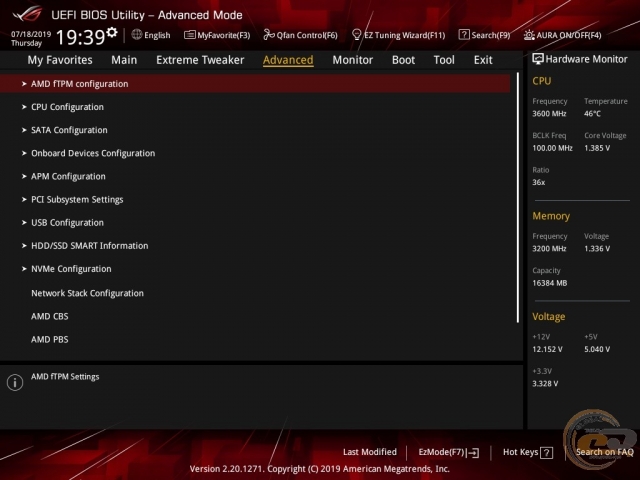
Task: Click the menu list vertical scrollbar
Action: (518, 198)
